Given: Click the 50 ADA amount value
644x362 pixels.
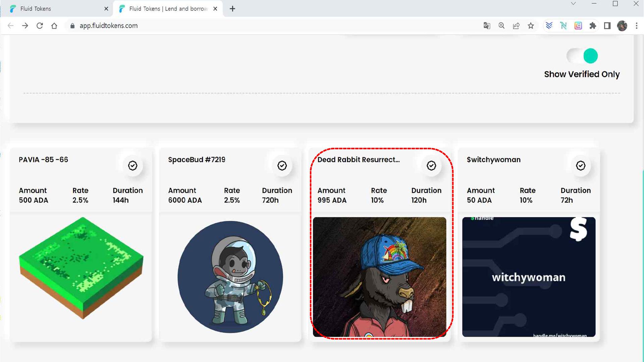Looking at the screenshot, I should (479, 200).
